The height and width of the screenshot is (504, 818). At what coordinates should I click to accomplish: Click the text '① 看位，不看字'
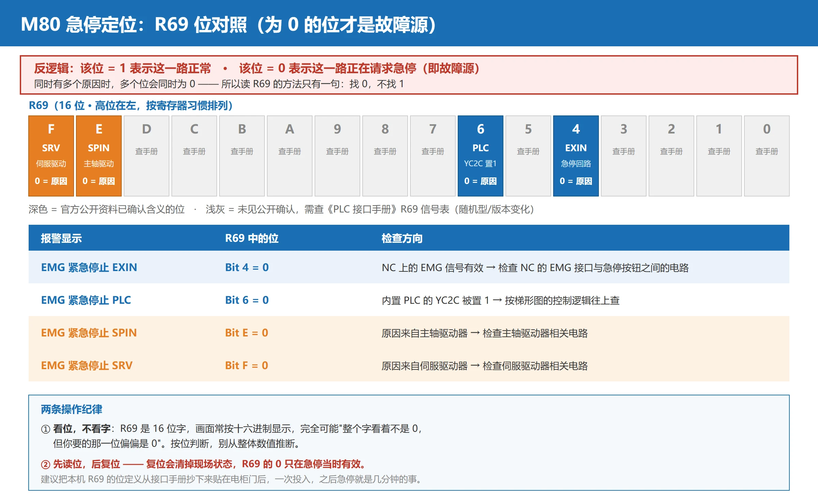tap(76, 428)
